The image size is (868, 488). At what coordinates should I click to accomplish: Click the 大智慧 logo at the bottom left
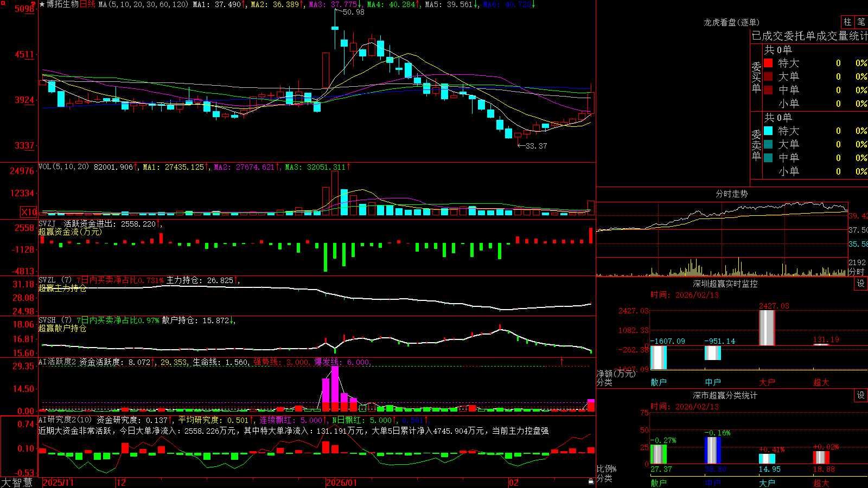pos(17,482)
